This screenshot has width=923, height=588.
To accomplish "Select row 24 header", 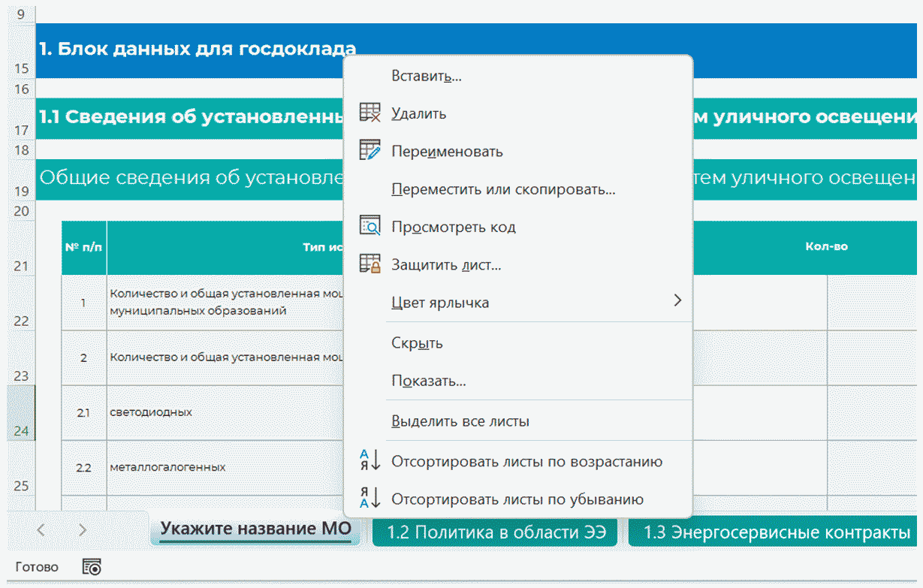I will [21, 413].
